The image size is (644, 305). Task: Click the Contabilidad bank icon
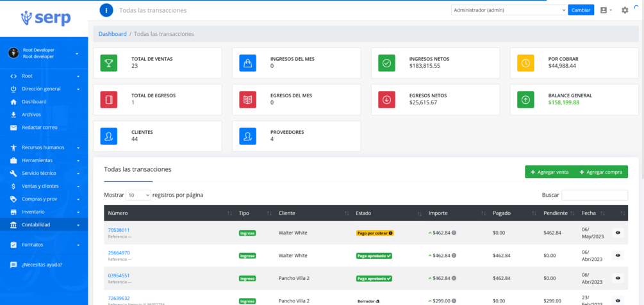[x=13, y=225]
